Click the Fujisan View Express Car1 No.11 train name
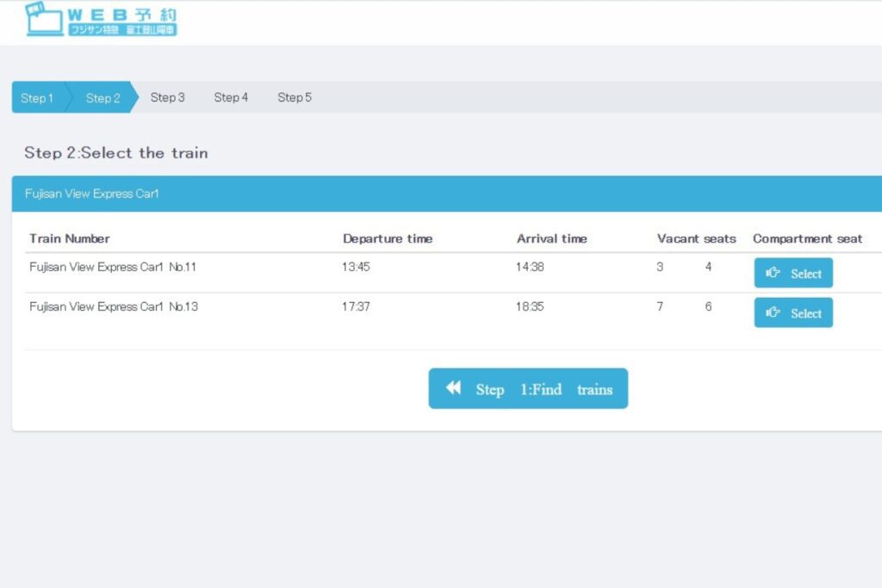The image size is (882, 588). pos(113,267)
